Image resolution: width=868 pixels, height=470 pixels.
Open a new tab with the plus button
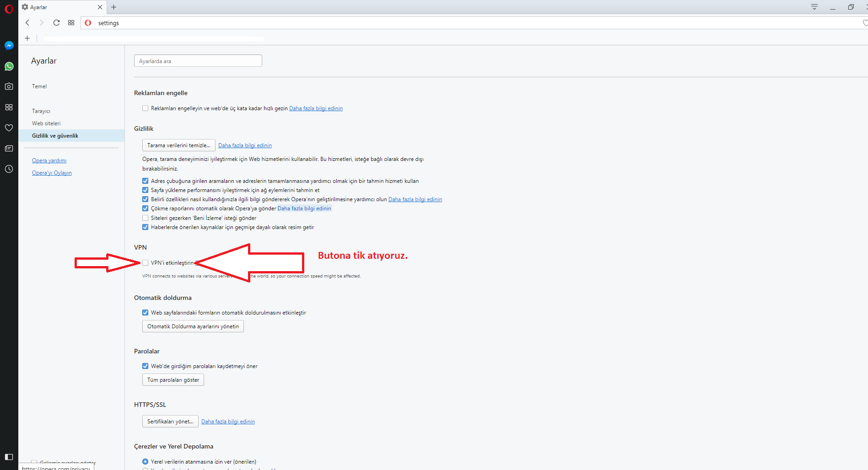click(114, 7)
